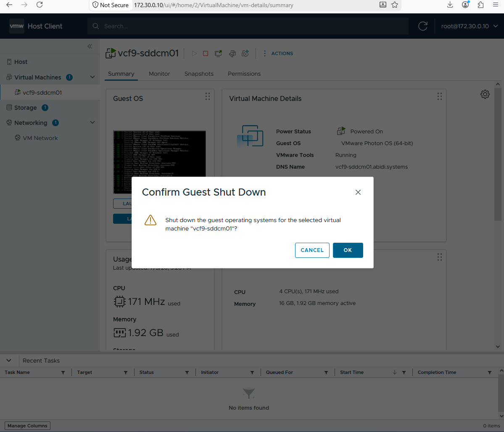Click the DNS name vcf9-sddcm01.abidi.systems
Viewport: 504px width, 432px height.
372,167
